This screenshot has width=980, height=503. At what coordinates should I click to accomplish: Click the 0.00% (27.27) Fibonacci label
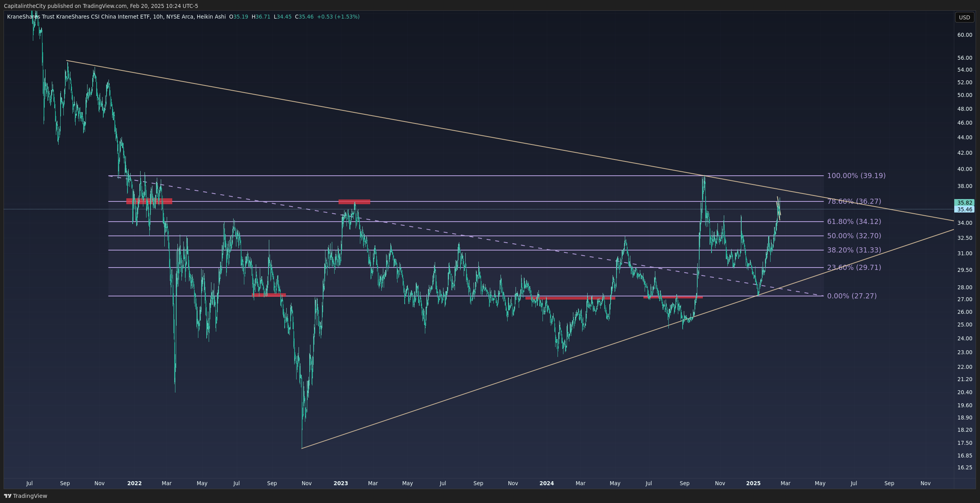(852, 296)
